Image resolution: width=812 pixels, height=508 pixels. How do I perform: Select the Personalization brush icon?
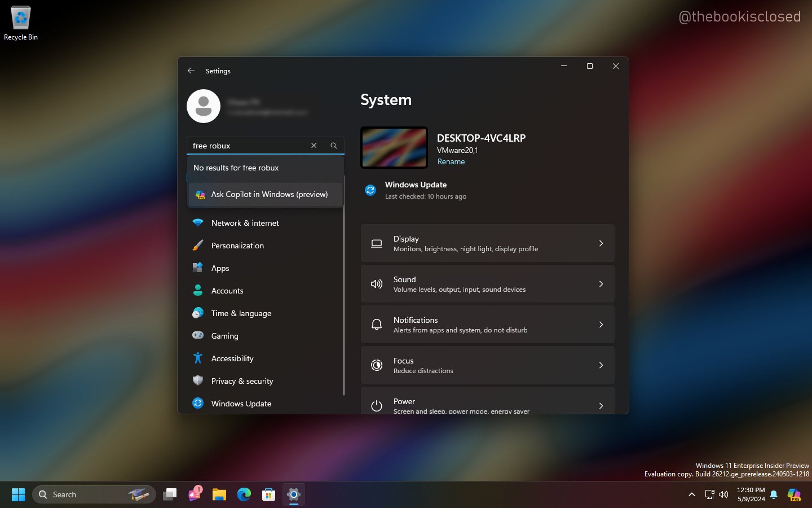pos(198,246)
